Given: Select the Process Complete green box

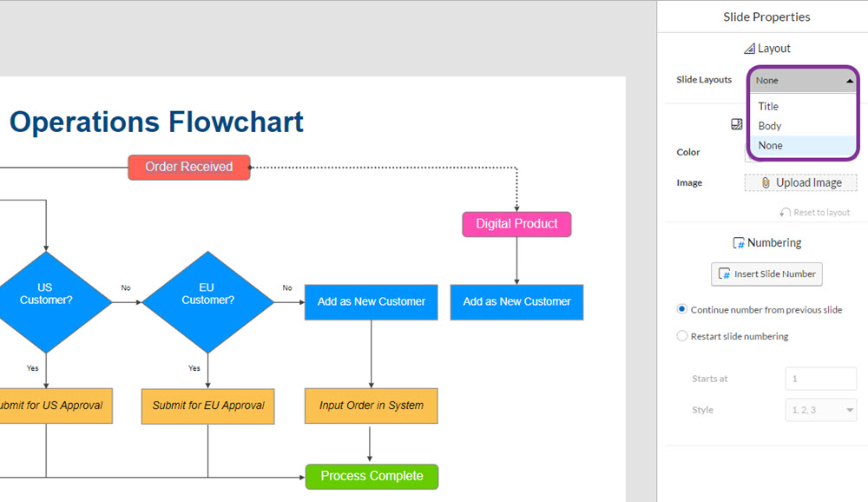Looking at the screenshot, I should point(372,477).
